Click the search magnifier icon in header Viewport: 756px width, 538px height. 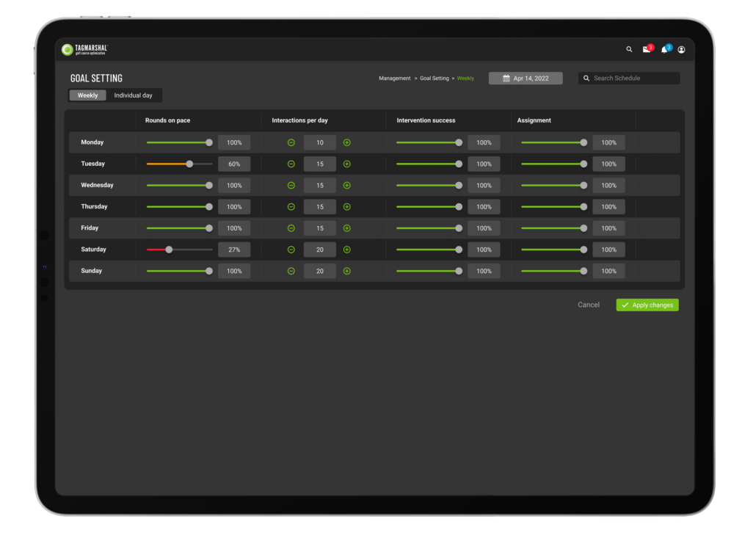coord(629,49)
